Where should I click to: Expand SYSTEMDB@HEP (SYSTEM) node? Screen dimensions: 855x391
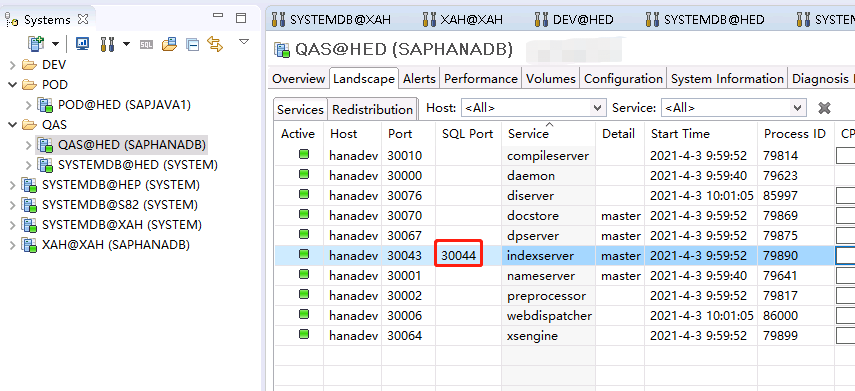(13, 185)
